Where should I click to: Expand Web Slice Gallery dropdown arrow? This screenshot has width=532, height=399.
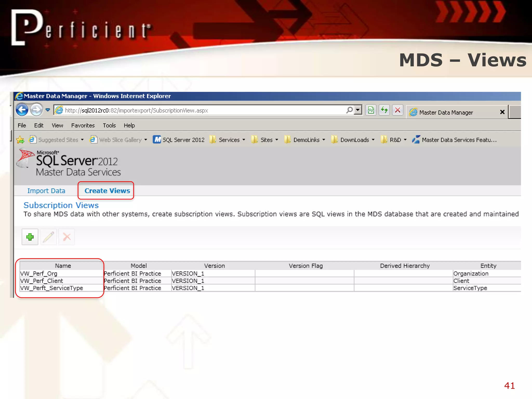point(146,140)
